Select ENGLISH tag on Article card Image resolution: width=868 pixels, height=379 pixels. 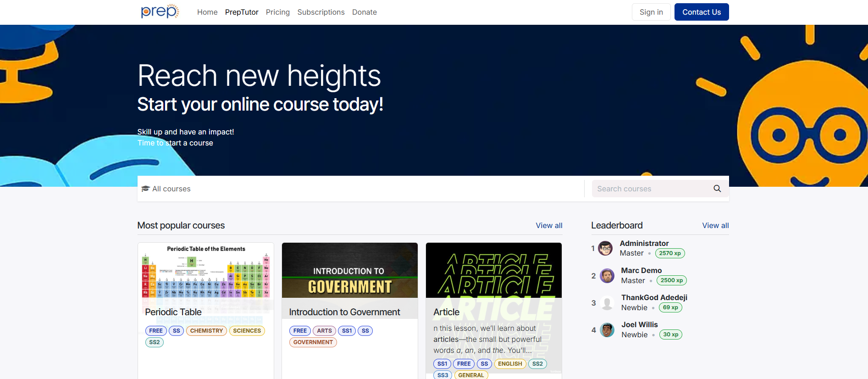pos(510,364)
